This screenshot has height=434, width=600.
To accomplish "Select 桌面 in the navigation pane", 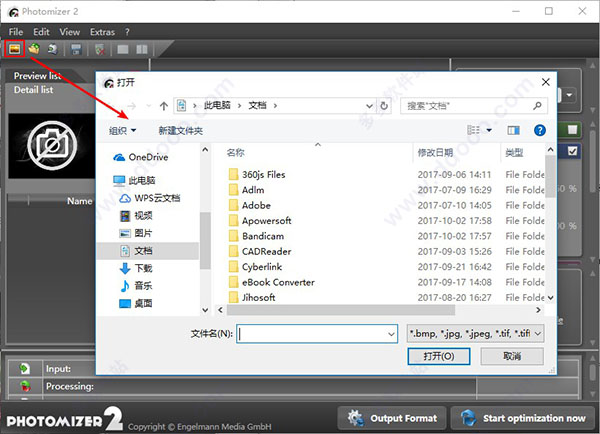I will point(136,303).
